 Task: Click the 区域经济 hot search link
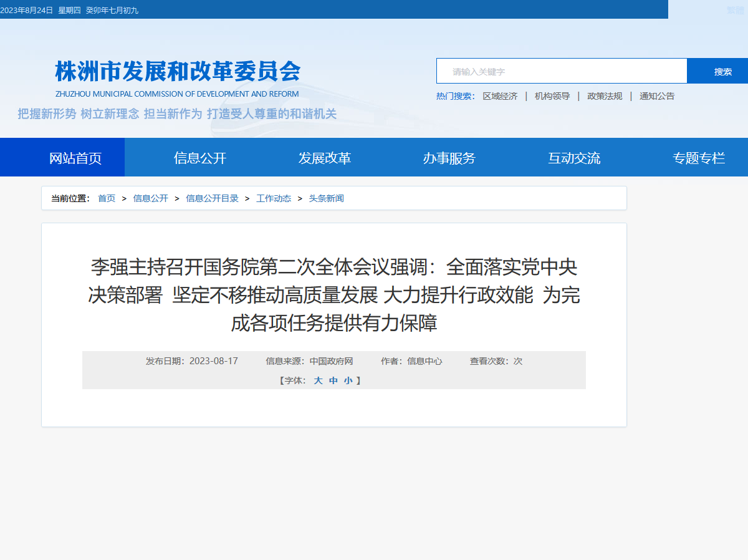(500, 96)
